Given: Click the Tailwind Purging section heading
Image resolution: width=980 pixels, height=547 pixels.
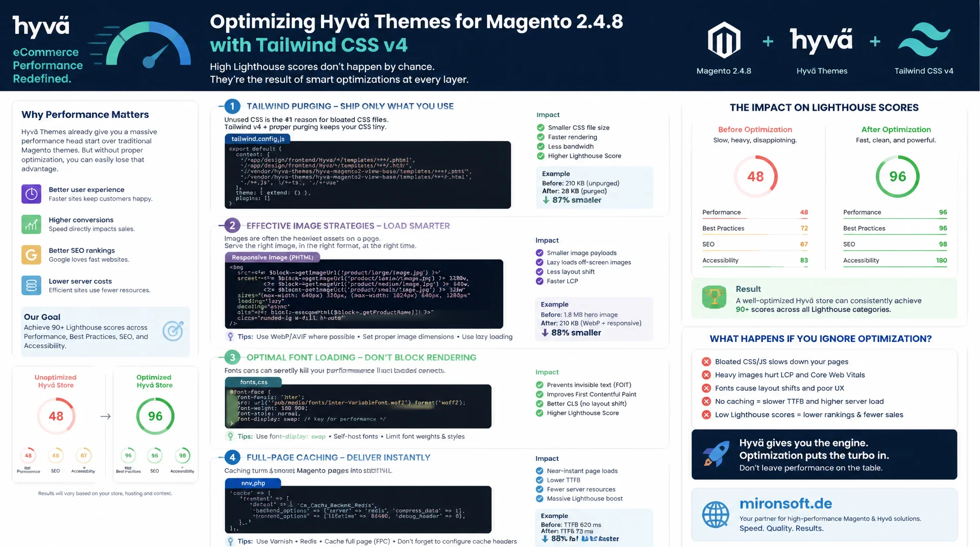Looking at the screenshot, I should [350, 106].
